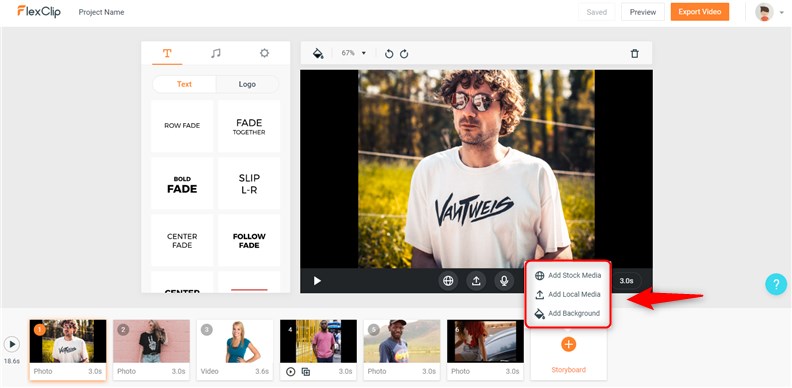The width and height of the screenshot is (792, 388).
Task: Select storyboard clip 2 photo thumbnail
Action: pyautogui.click(x=152, y=341)
